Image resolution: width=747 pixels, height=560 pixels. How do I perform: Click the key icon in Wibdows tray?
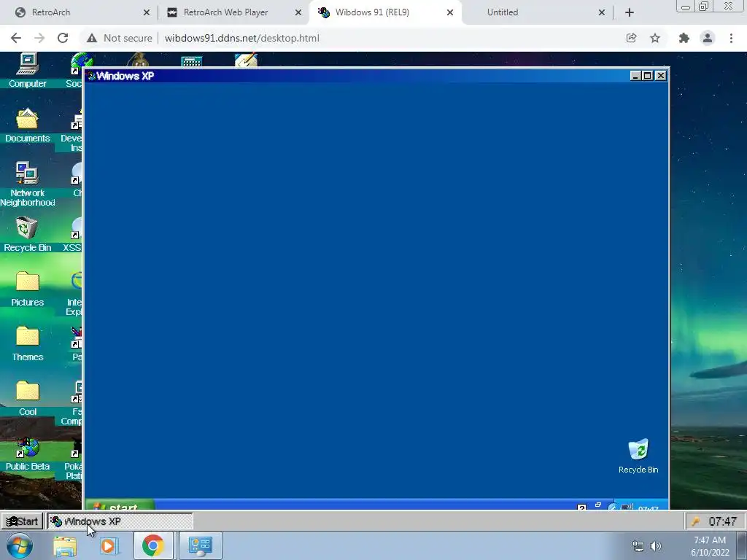tap(695, 521)
